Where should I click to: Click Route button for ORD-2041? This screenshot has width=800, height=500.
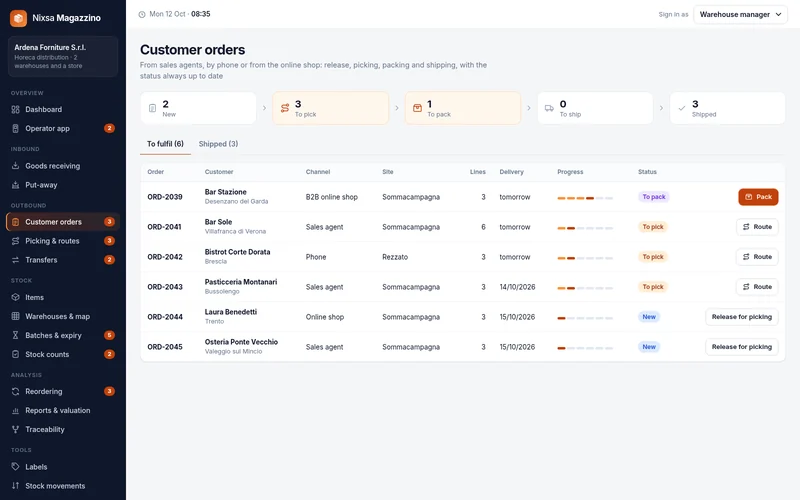click(757, 227)
